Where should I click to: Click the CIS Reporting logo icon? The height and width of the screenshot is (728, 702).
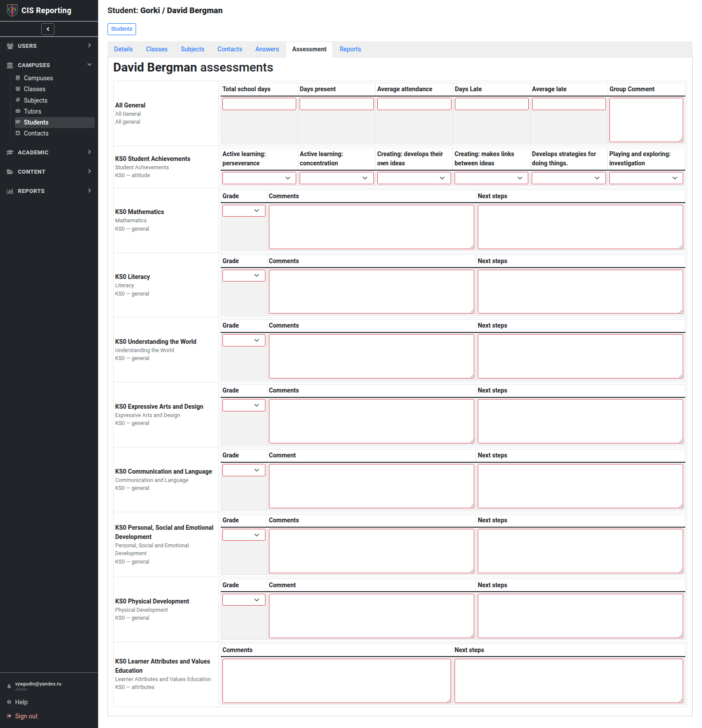coord(12,10)
